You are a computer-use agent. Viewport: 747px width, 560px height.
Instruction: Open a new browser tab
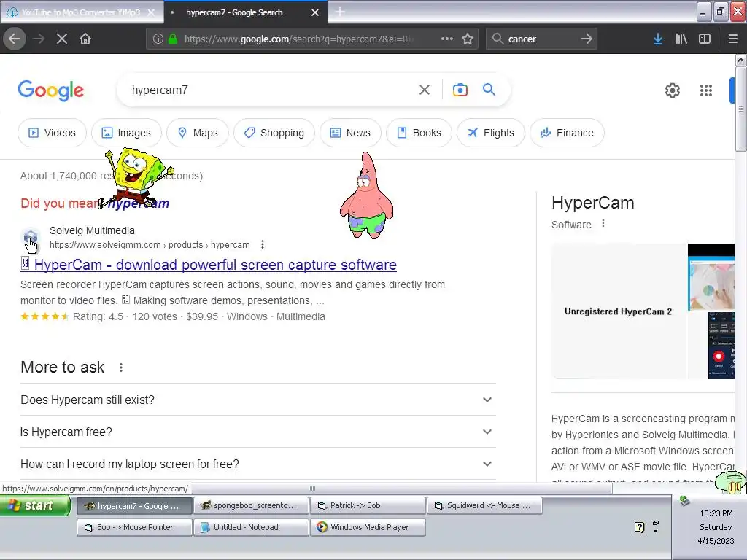pyautogui.click(x=340, y=12)
